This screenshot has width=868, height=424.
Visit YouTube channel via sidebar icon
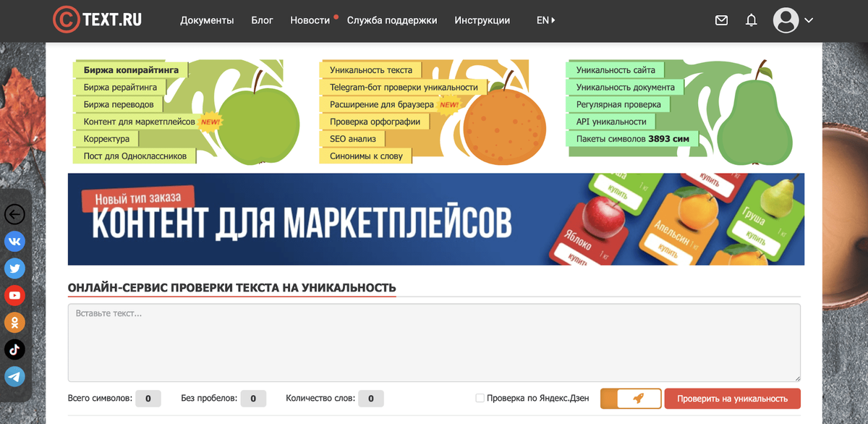(x=14, y=295)
